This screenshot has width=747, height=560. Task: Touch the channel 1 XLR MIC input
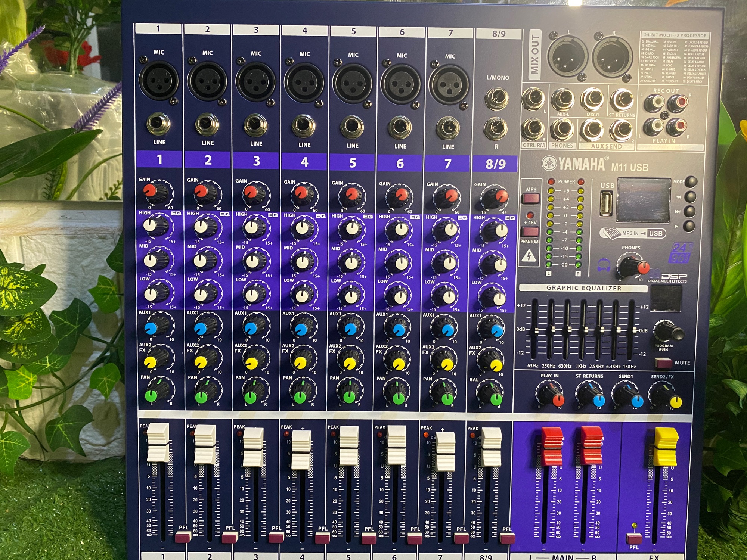159,81
